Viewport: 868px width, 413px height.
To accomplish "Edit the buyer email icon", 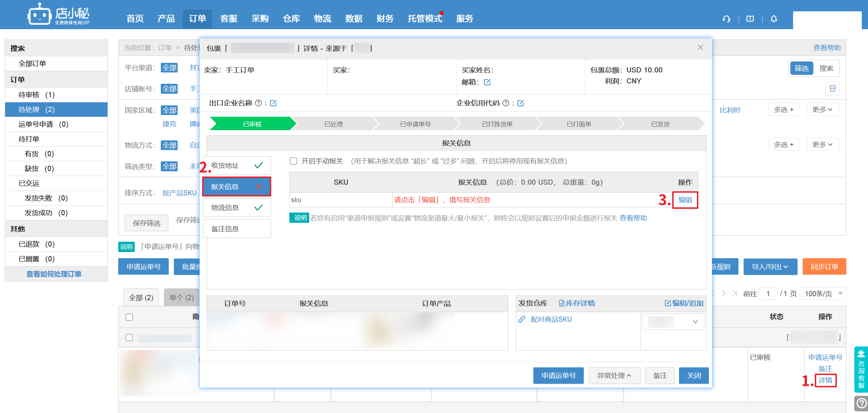I will (x=487, y=82).
